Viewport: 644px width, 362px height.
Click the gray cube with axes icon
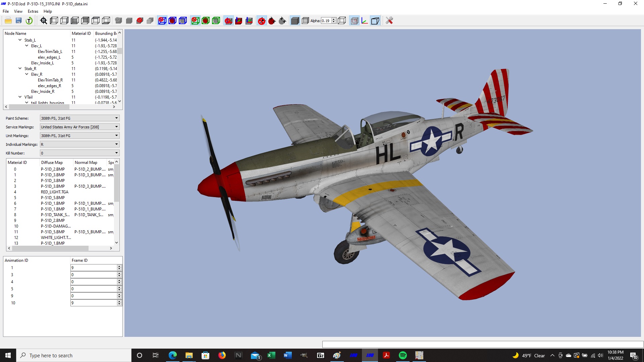pos(249,21)
